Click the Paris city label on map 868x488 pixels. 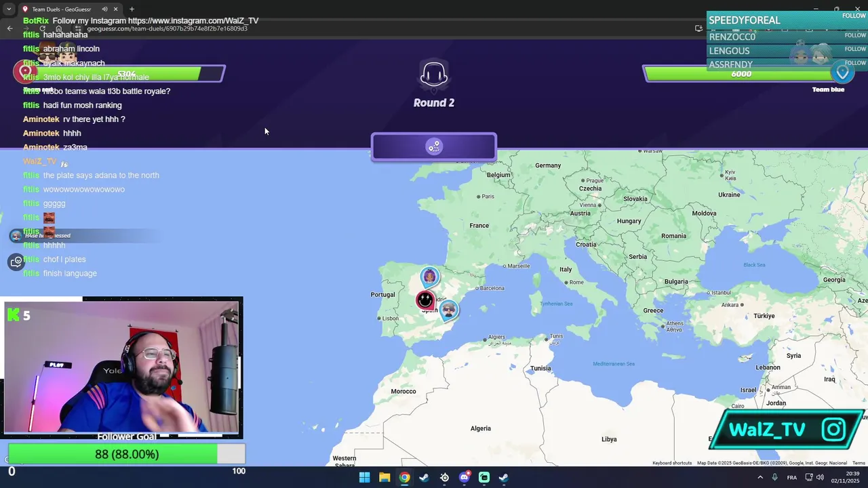click(488, 197)
